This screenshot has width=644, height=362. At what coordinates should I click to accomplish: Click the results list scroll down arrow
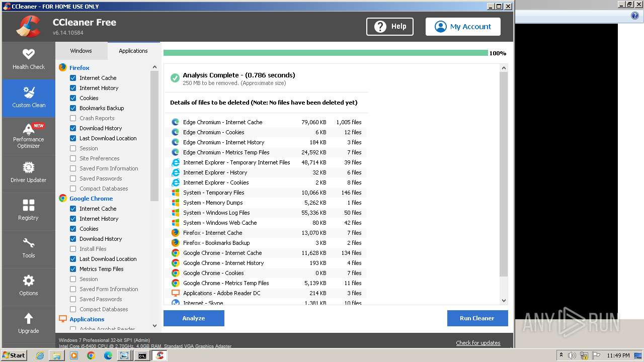tap(504, 301)
